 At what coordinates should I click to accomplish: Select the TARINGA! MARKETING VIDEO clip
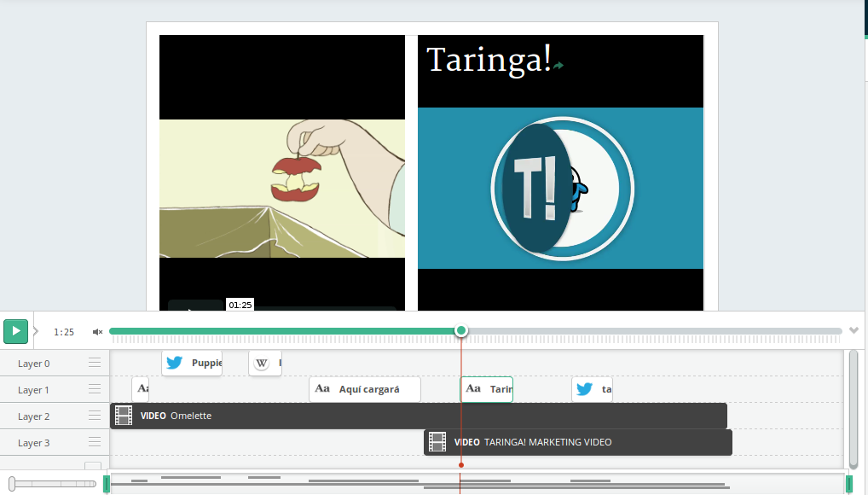pyautogui.click(x=578, y=442)
